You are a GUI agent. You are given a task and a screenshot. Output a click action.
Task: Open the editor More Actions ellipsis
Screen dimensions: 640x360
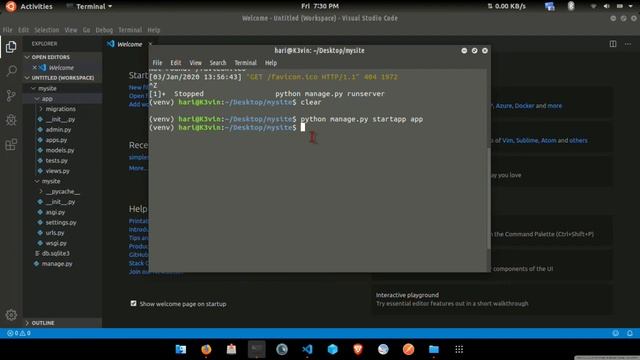628,44
